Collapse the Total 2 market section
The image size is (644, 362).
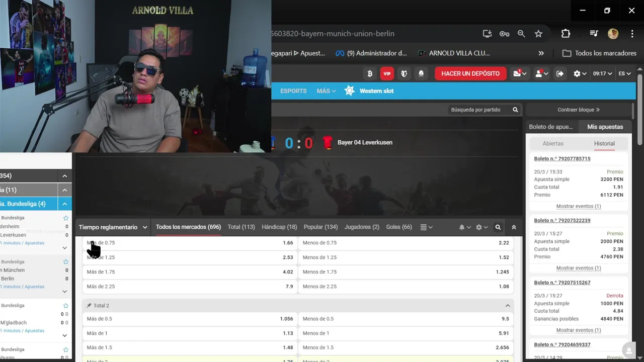click(508, 306)
